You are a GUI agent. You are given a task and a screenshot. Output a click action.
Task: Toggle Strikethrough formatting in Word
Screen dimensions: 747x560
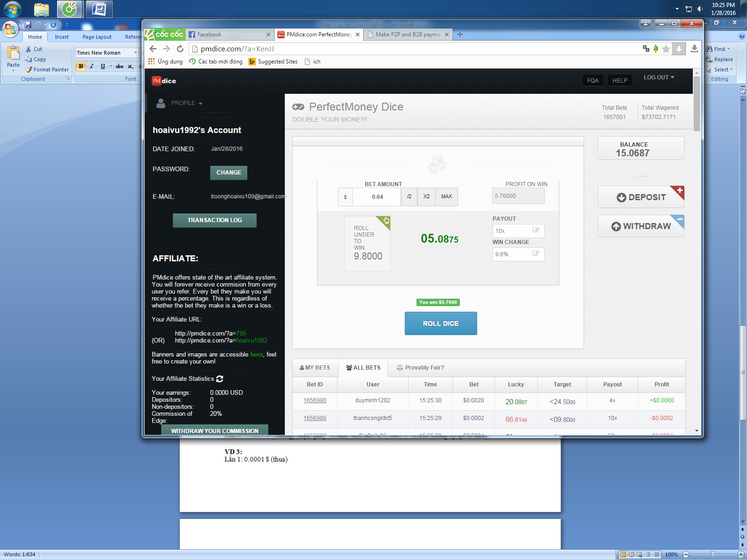coord(120,66)
